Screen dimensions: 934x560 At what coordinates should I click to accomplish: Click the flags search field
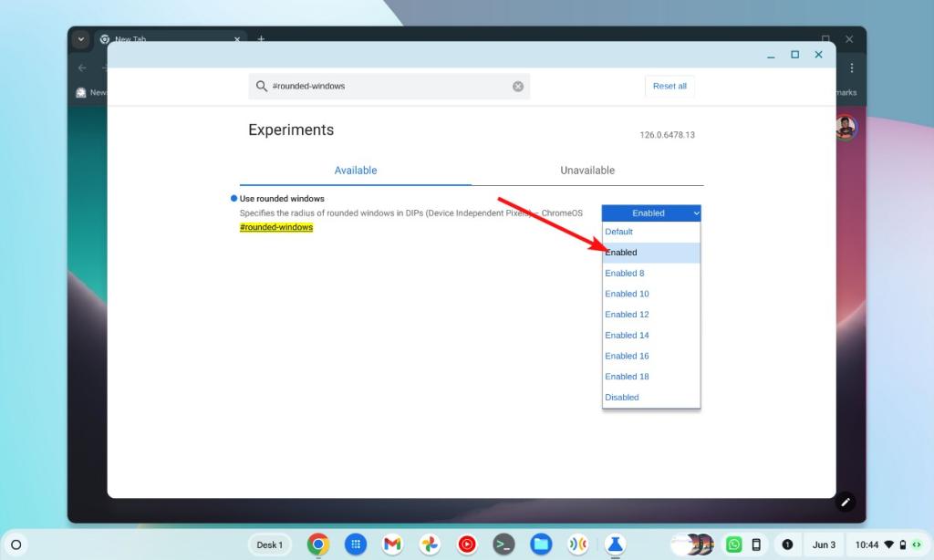click(x=383, y=86)
